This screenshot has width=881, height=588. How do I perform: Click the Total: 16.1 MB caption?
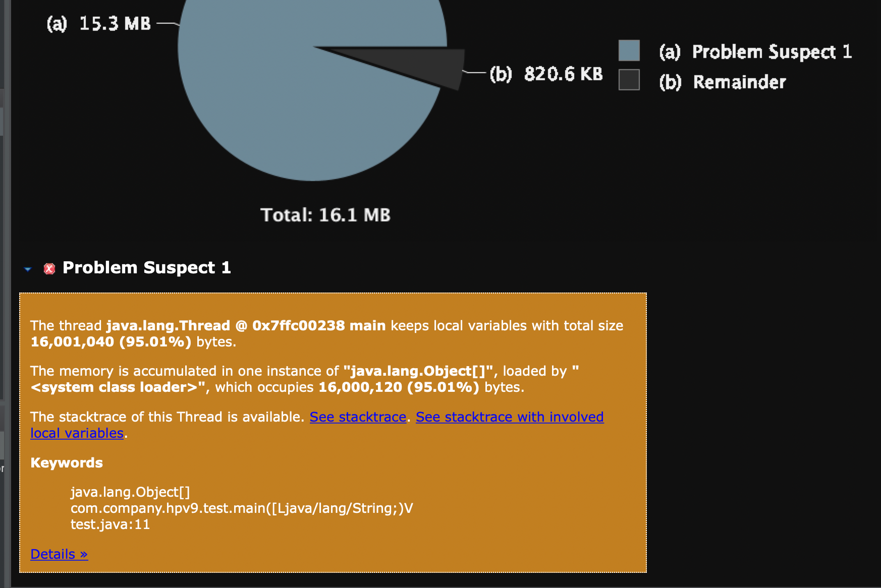click(325, 215)
